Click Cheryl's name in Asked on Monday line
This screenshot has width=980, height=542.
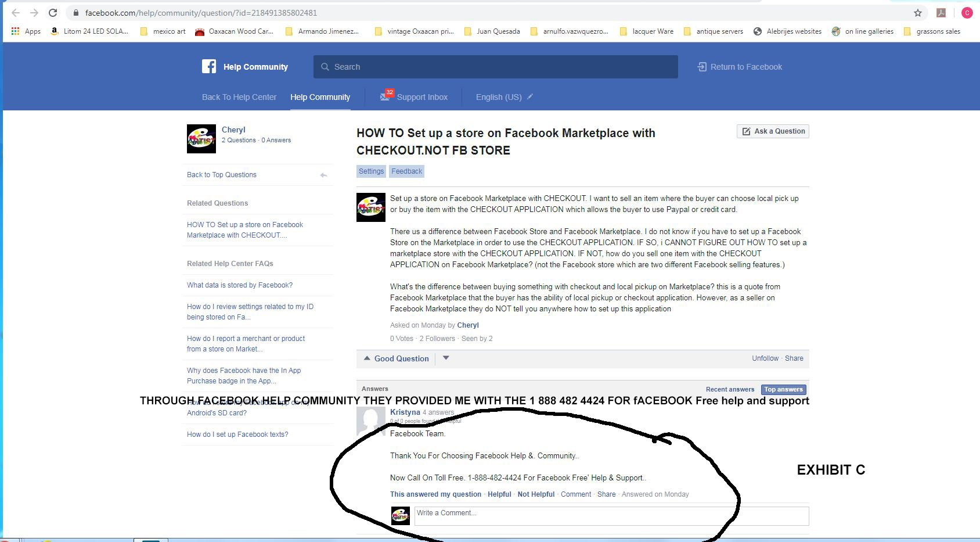468,325
